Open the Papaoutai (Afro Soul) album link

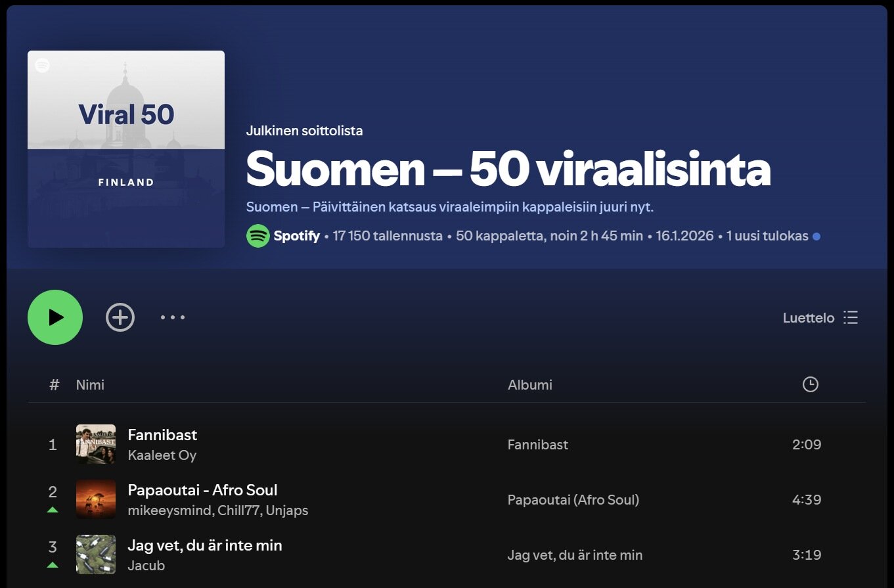click(x=573, y=500)
